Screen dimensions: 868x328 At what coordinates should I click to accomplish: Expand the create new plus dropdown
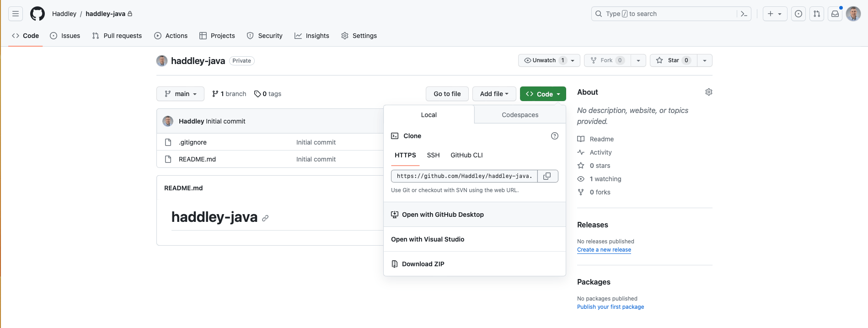[775, 14]
